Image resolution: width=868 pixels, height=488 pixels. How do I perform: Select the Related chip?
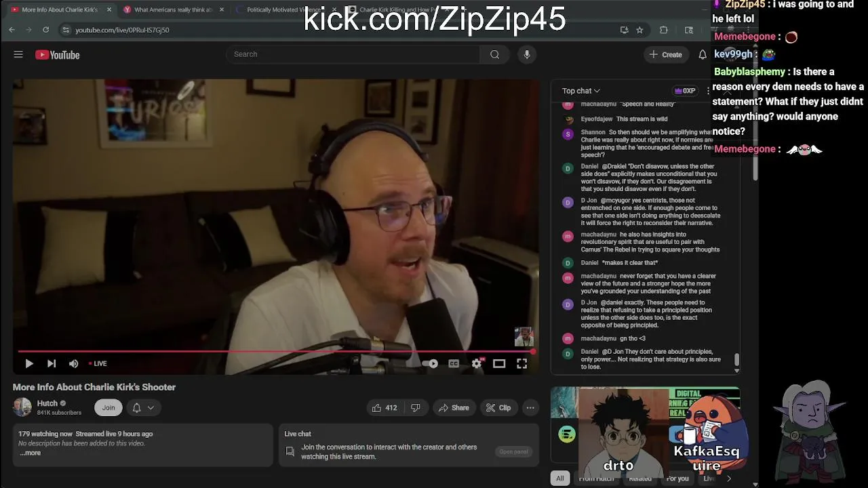(639, 479)
